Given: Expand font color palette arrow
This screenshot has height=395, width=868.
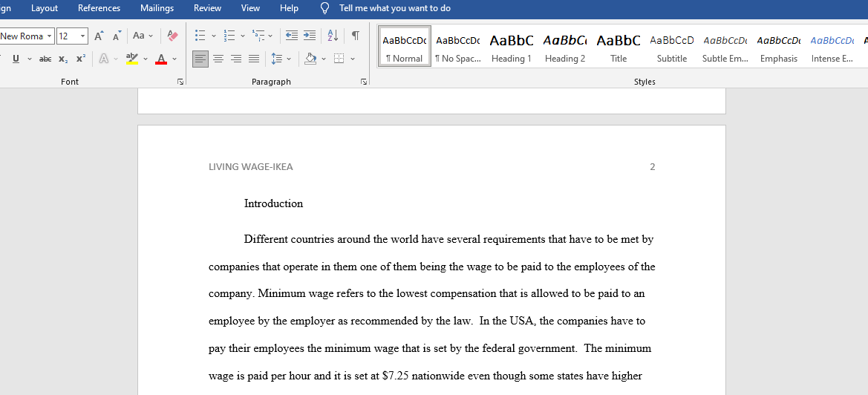Looking at the screenshot, I should (x=174, y=59).
